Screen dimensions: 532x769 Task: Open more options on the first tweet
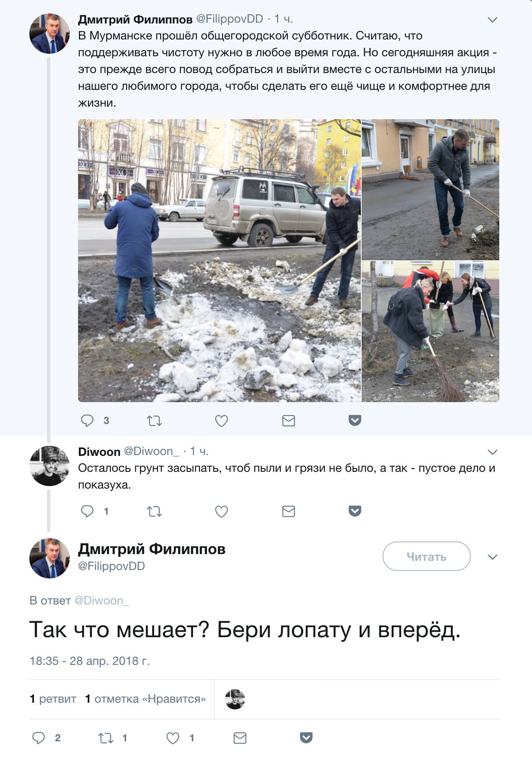(x=493, y=19)
